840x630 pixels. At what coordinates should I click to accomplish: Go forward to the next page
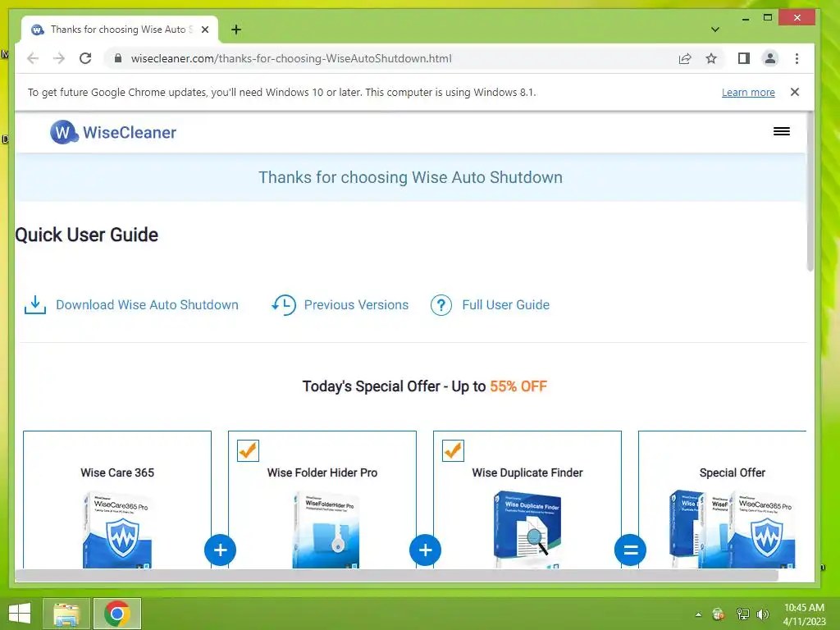59,58
